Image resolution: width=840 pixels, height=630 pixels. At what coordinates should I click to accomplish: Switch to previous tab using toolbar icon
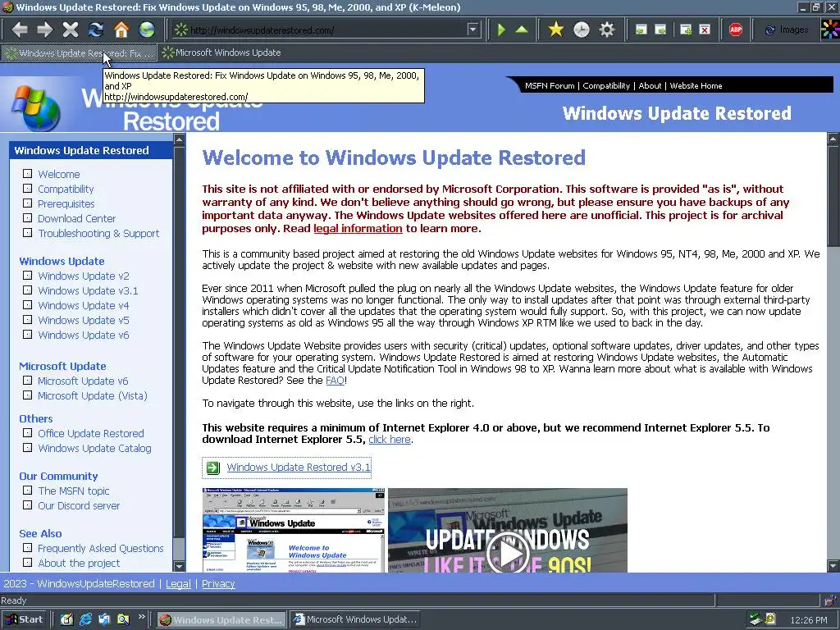tap(641, 30)
